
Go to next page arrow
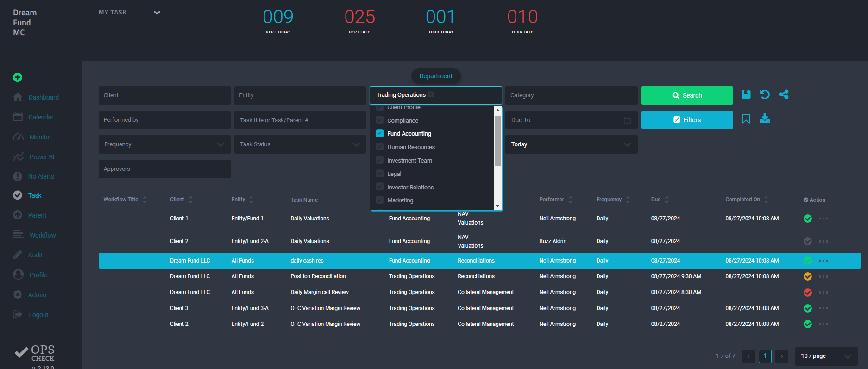[x=782, y=356]
